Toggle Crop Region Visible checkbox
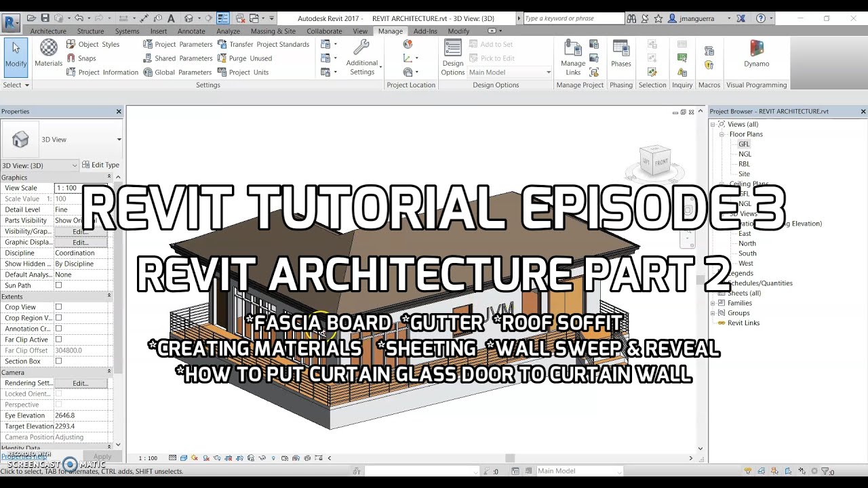Viewport: 868px width, 488px height. click(x=58, y=318)
